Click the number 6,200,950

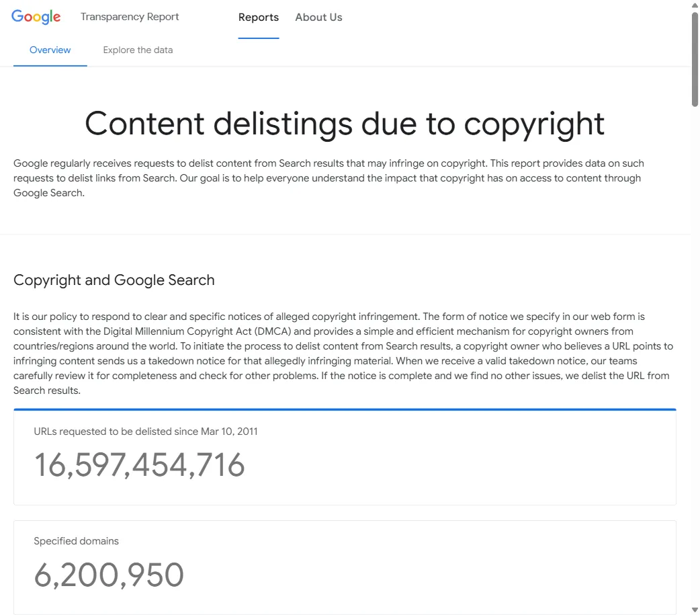pos(109,575)
